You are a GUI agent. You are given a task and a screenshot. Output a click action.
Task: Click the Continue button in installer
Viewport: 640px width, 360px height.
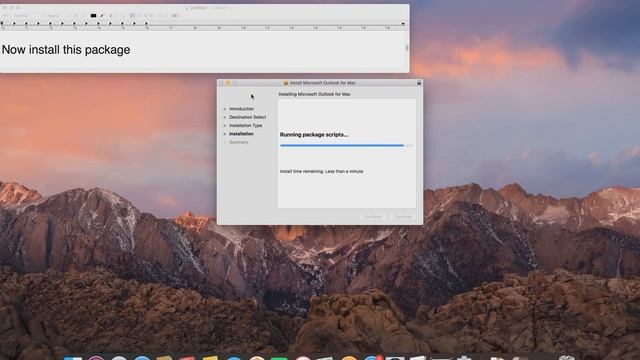pyautogui.click(x=402, y=217)
